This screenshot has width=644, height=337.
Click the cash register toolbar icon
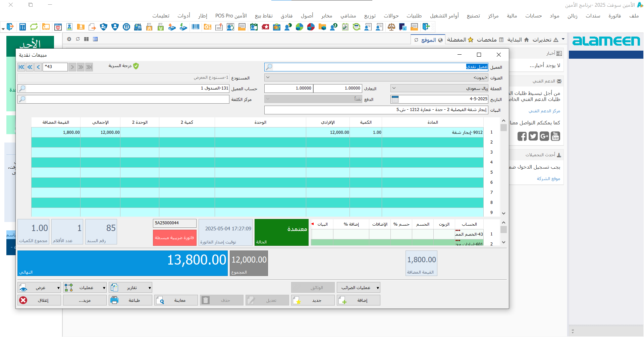[138, 27]
